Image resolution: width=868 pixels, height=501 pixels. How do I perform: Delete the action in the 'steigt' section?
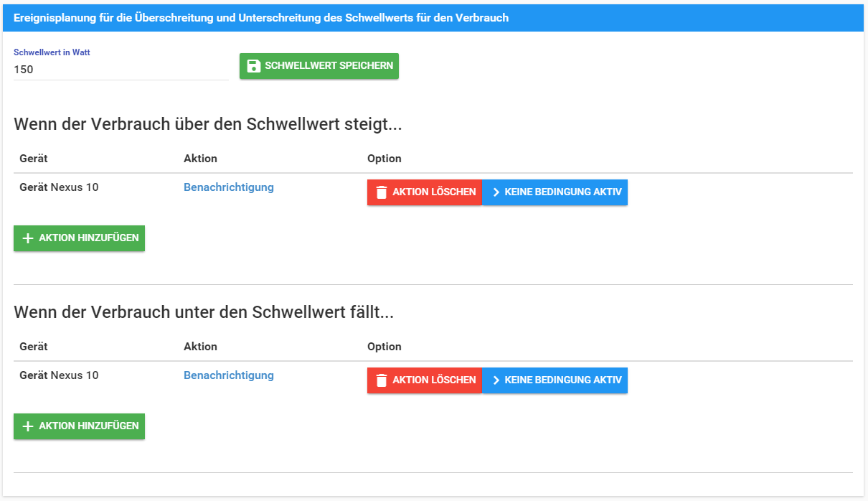point(425,192)
